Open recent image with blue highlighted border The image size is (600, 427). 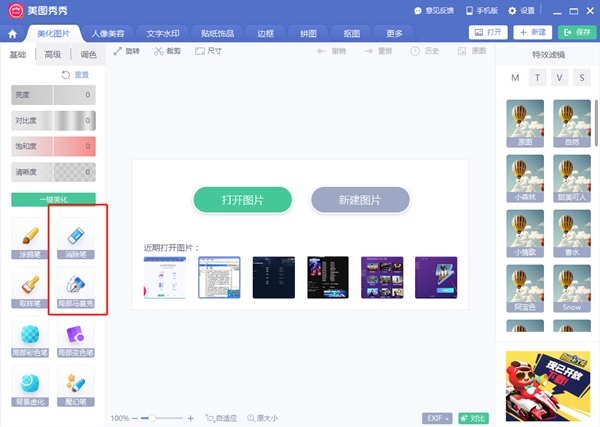(219, 277)
